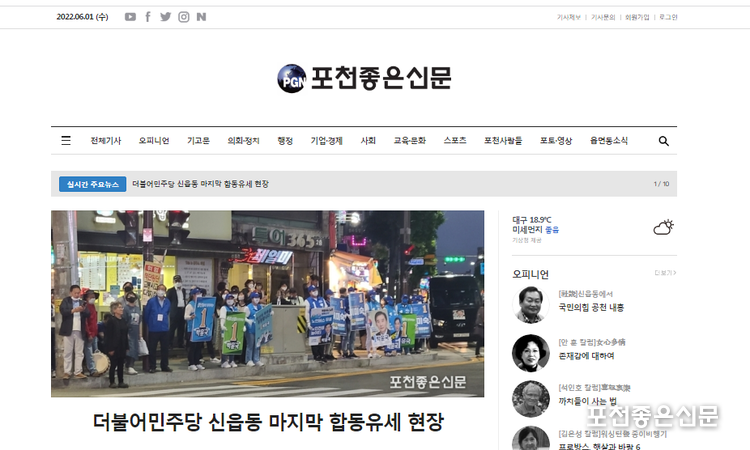Open the Instagram icon in header
750x450 pixels.
(184, 17)
